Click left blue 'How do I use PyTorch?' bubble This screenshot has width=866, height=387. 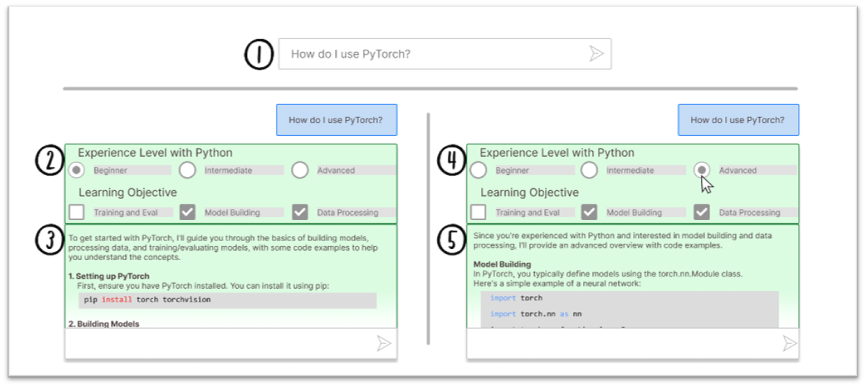(x=336, y=120)
